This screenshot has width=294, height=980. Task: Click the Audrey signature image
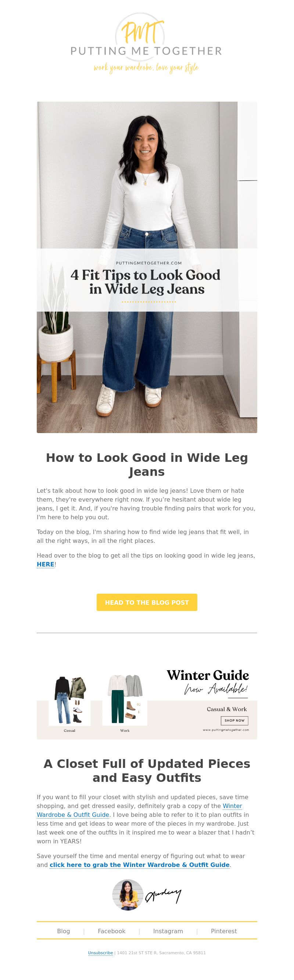(x=163, y=896)
